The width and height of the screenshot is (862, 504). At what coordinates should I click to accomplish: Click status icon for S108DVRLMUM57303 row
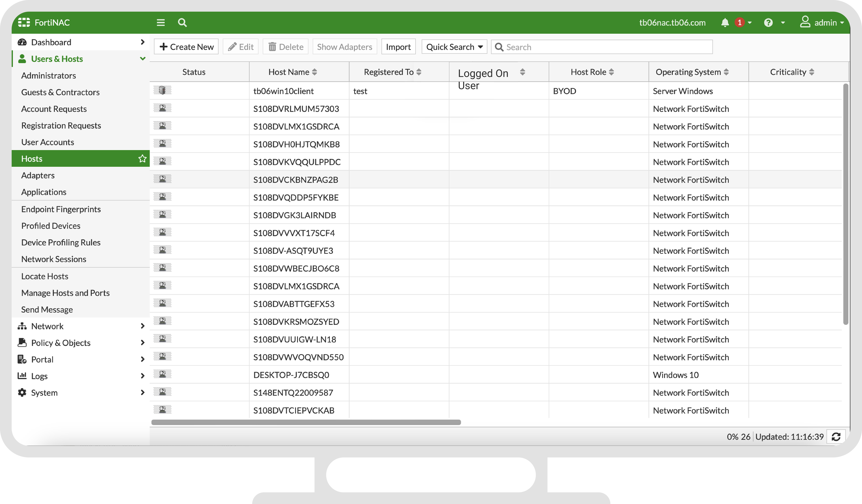point(162,108)
